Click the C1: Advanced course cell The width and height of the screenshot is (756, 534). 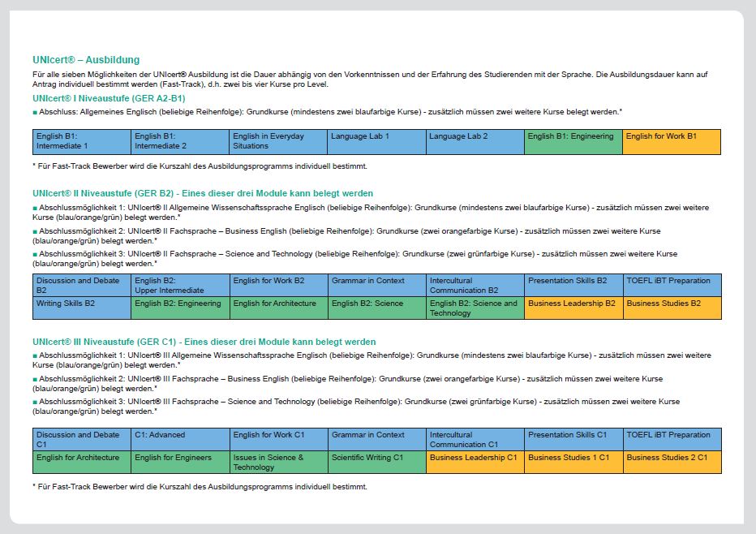tap(180, 439)
